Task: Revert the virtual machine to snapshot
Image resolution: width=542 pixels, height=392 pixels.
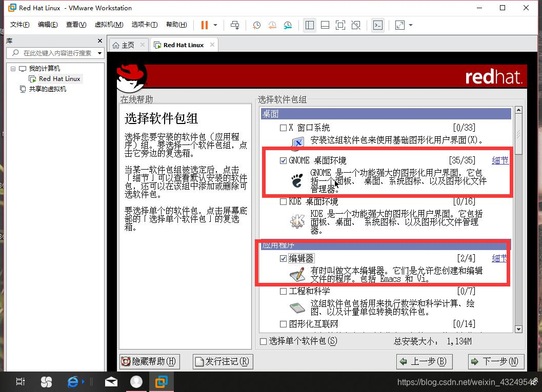Action: click(x=272, y=25)
